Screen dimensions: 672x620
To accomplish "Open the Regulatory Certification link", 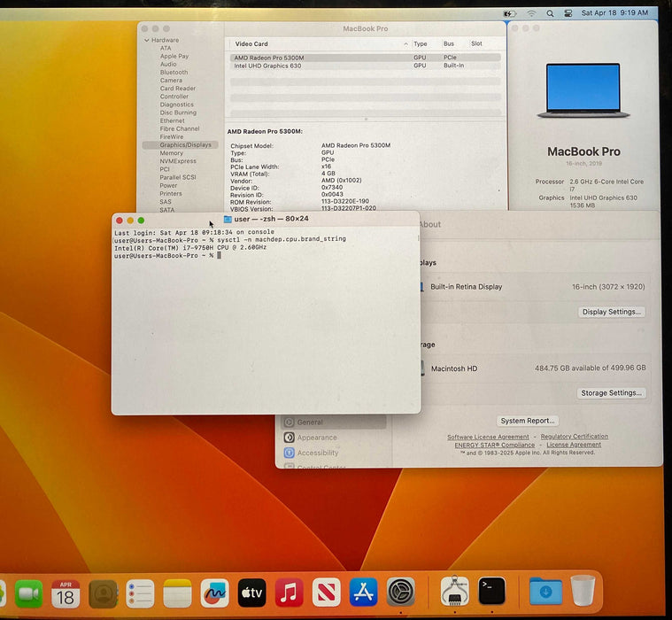I will 575,436.
